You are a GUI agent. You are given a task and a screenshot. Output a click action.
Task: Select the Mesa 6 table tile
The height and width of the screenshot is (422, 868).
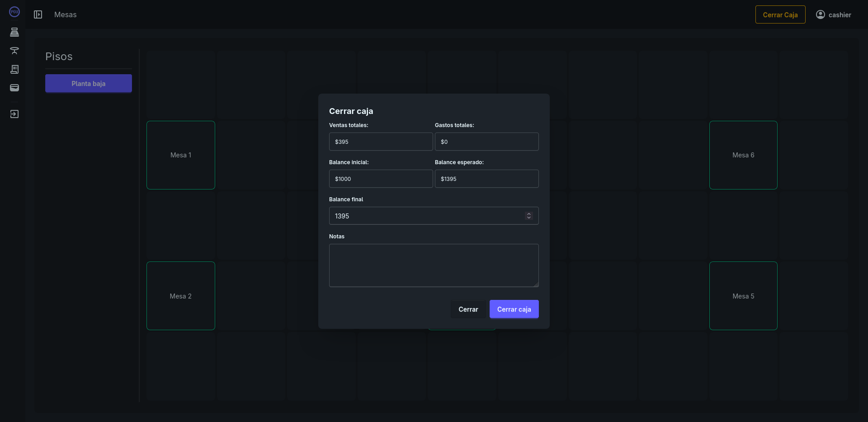click(x=743, y=155)
